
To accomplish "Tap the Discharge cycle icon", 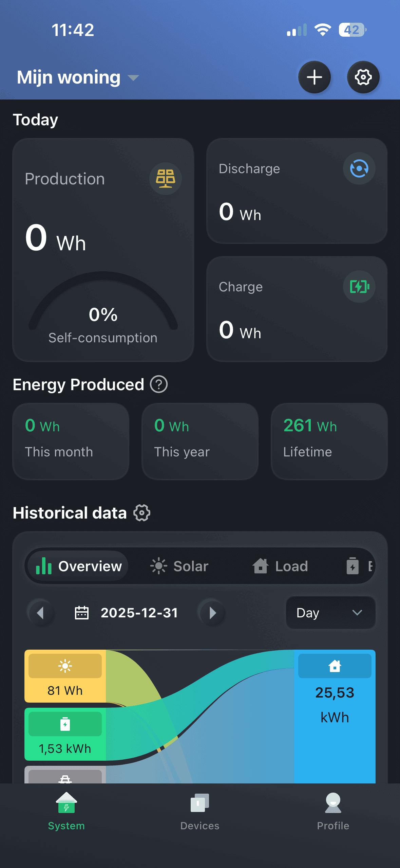I will coord(359,168).
